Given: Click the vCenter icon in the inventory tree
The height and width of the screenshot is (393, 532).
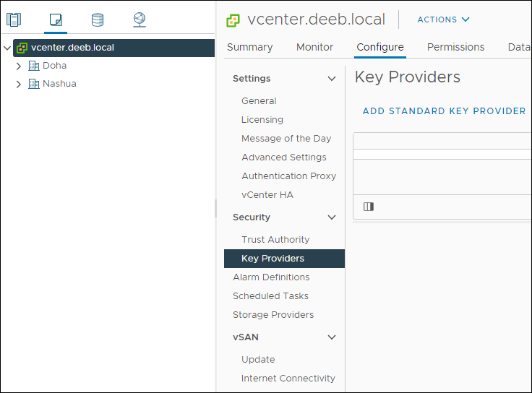Looking at the screenshot, I should [22, 48].
